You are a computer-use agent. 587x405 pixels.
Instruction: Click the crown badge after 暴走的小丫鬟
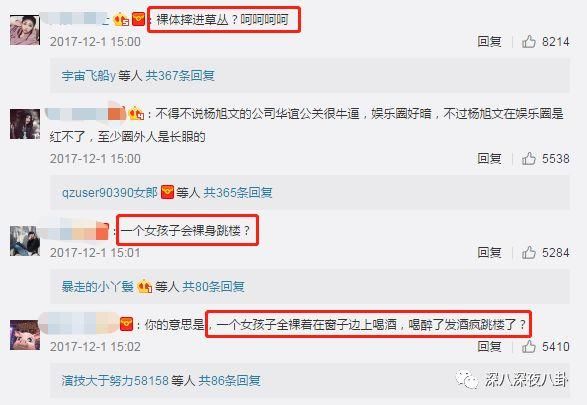(145, 287)
